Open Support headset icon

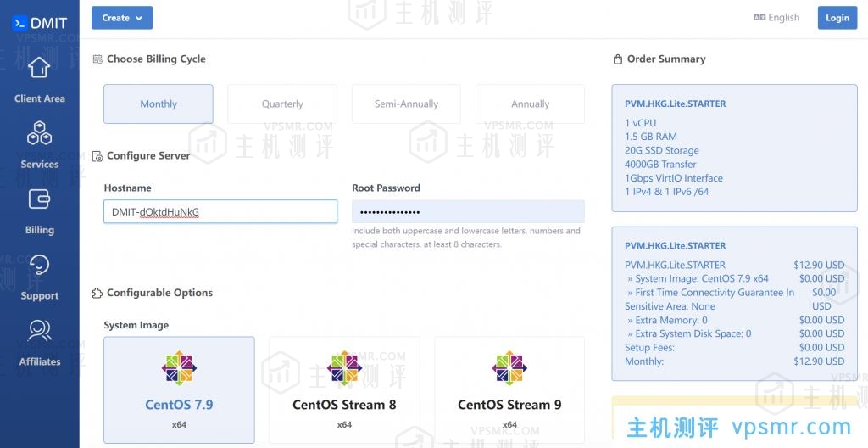tap(39, 265)
